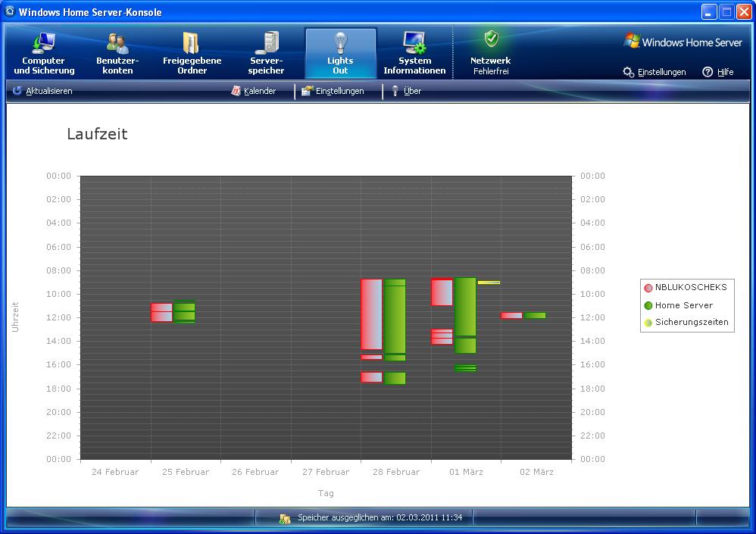
Task: Close the Windows Home Server-Konsole window
Action: pos(744,11)
